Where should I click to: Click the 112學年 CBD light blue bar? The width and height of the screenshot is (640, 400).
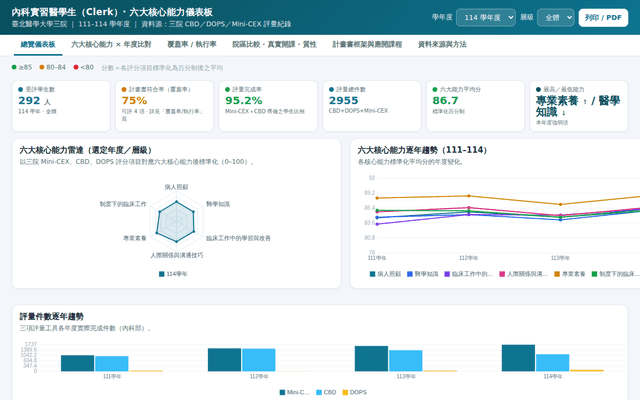pos(259,360)
